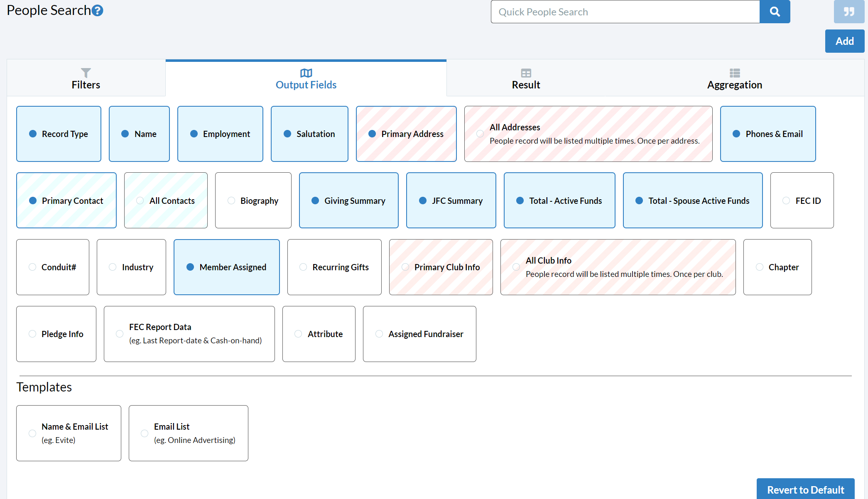868x499 pixels.
Task: Click the Add button
Action: pyautogui.click(x=845, y=41)
